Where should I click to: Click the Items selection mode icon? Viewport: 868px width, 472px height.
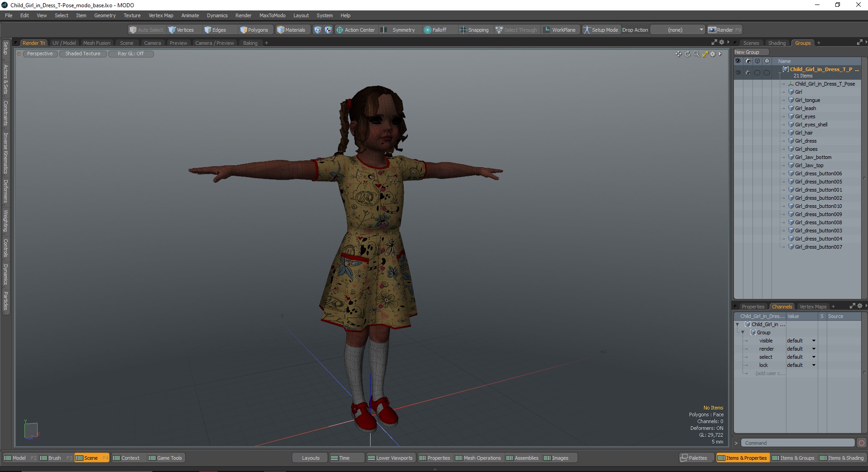click(318, 30)
